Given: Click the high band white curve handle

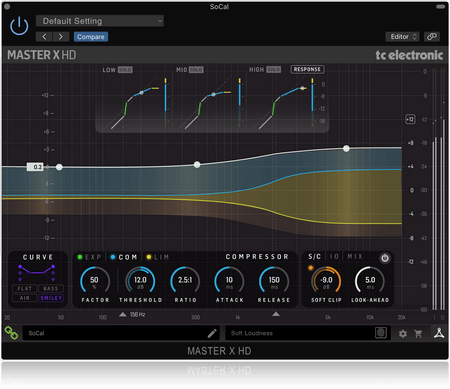Looking at the screenshot, I should (346, 148).
